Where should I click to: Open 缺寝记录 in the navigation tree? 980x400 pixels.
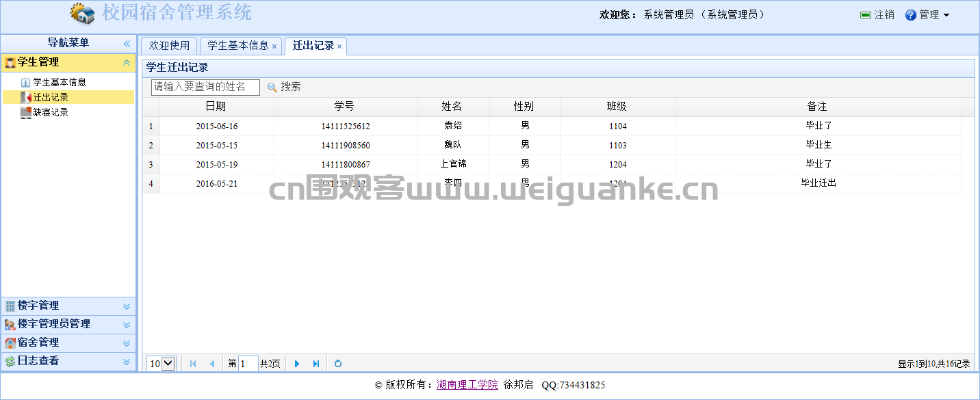pyautogui.click(x=51, y=113)
